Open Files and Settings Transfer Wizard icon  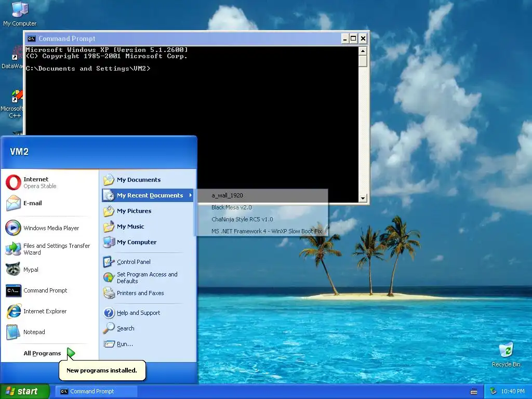coord(13,249)
